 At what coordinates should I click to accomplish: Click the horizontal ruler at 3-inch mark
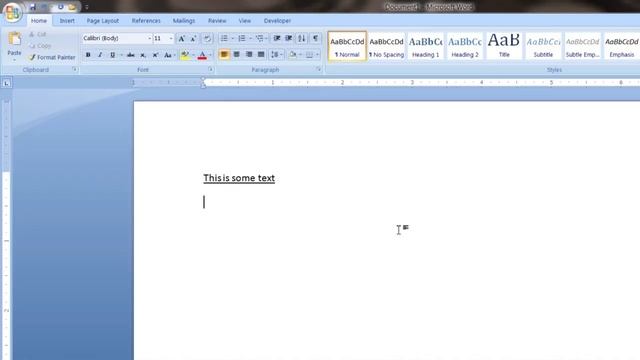coord(412,82)
